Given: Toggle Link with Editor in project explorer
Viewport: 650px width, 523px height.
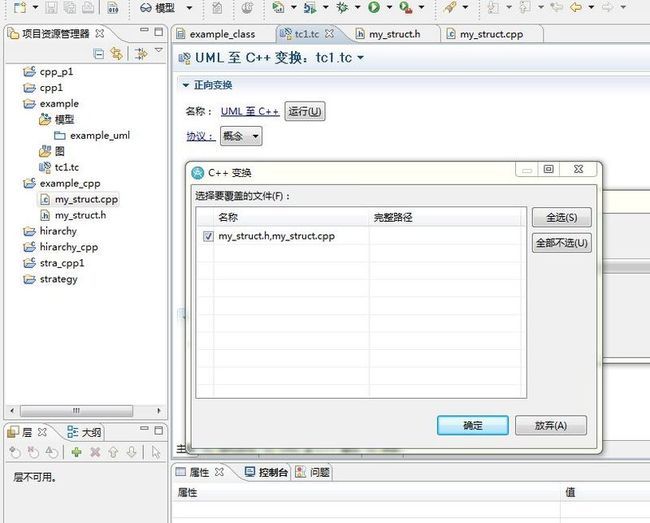Looking at the screenshot, I should tap(116, 53).
